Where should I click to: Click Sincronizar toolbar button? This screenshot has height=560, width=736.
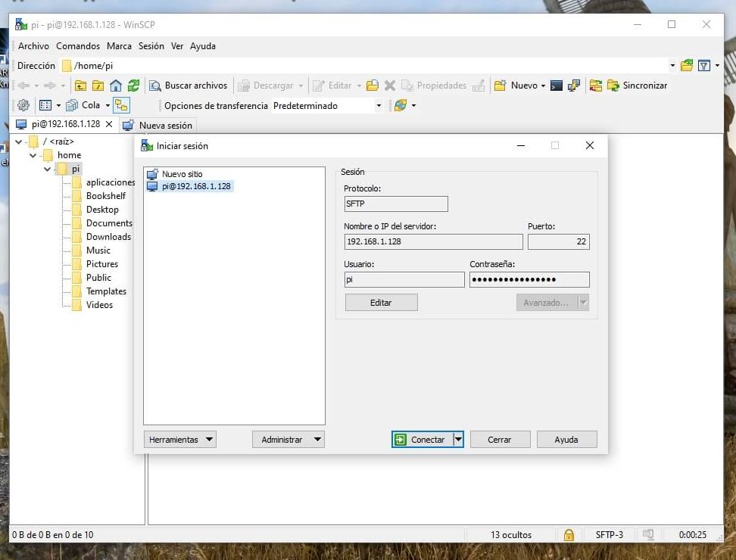click(637, 86)
